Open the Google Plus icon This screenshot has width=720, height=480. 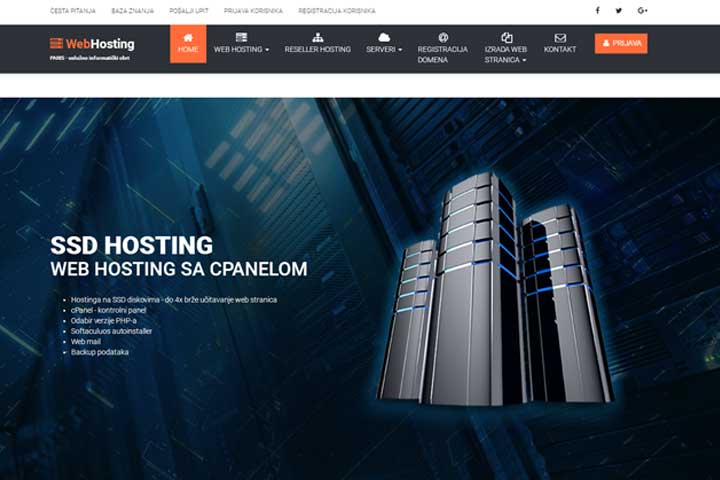(x=643, y=11)
